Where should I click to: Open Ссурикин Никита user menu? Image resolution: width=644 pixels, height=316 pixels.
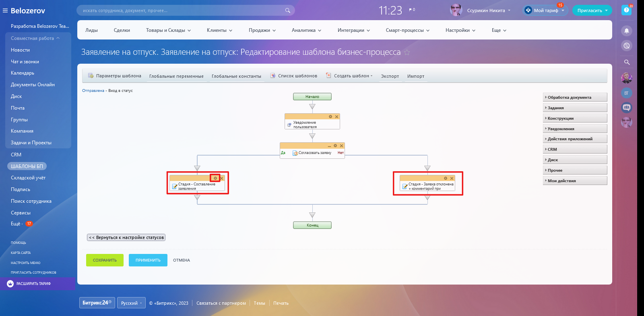pyautogui.click(x=489, y=10)
